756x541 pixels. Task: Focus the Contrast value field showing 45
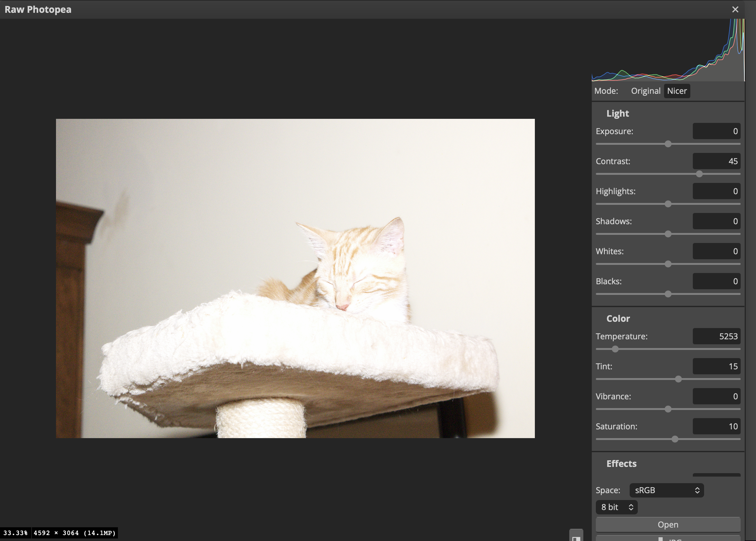(x=716, y=161)
